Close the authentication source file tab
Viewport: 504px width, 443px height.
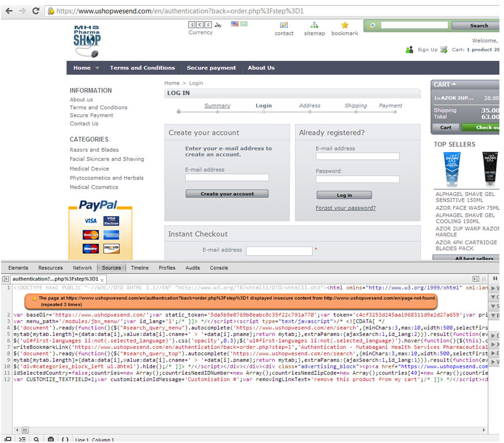[x=102, y=280]
